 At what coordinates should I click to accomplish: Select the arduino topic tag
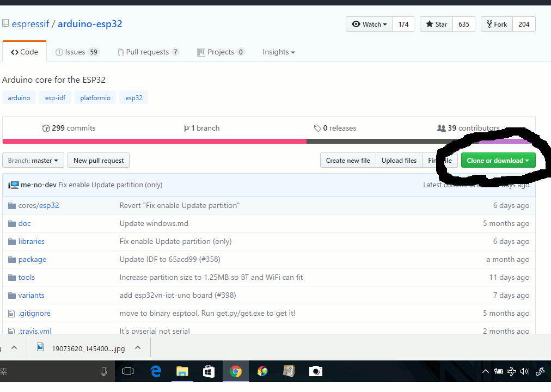(x=19, y=97)
